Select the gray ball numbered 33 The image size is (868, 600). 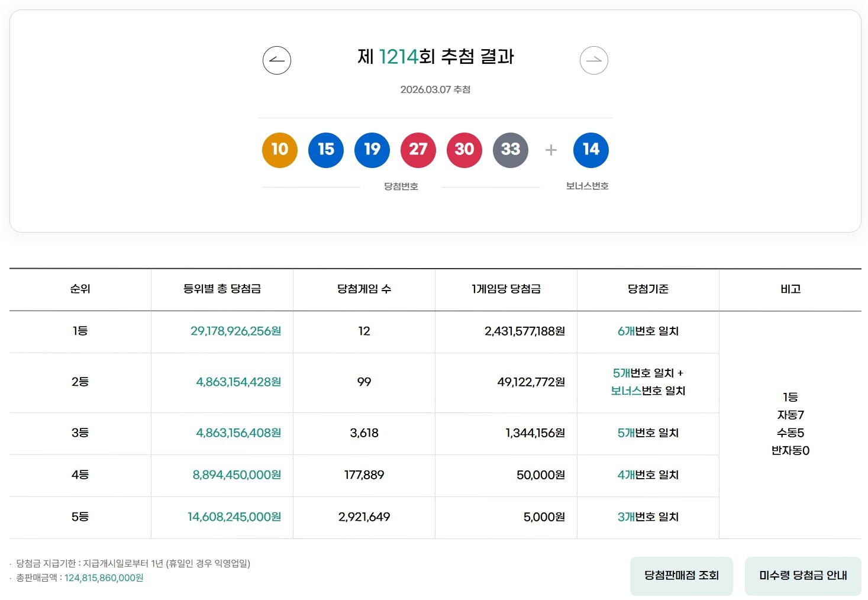510,150
